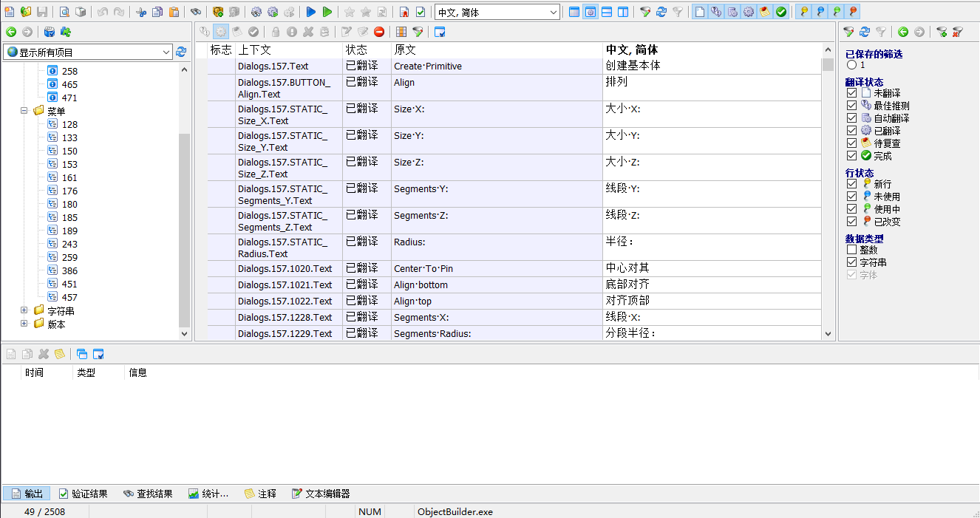Click translation cell 创建基本体
This screenshot has height=518, width=980.
[x=712, y=66]
